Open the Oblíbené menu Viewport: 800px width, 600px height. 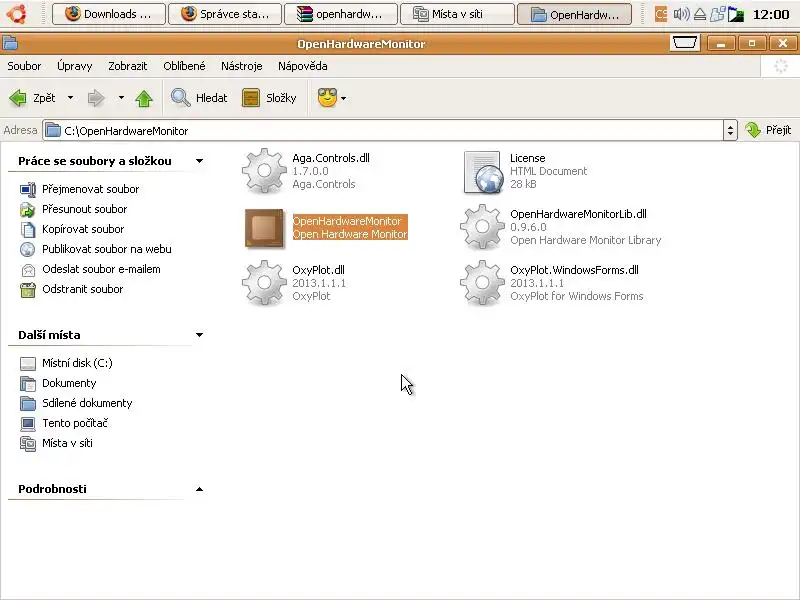pos(184,66)
